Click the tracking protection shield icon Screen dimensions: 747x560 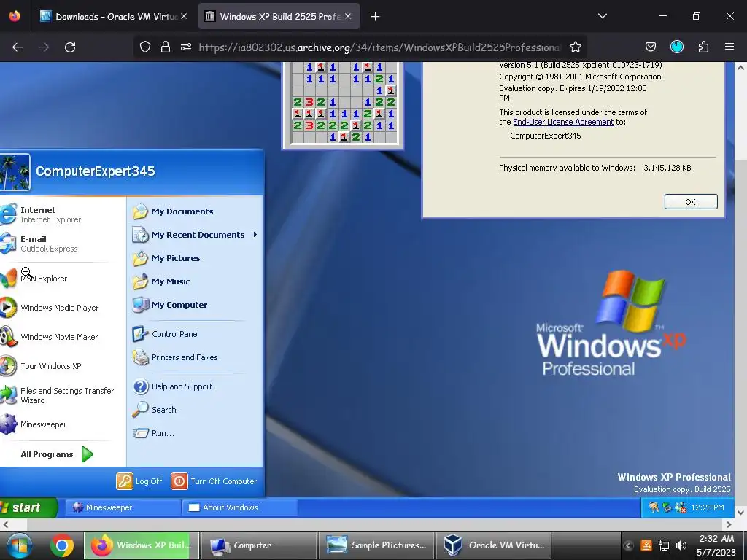(145, 47)
